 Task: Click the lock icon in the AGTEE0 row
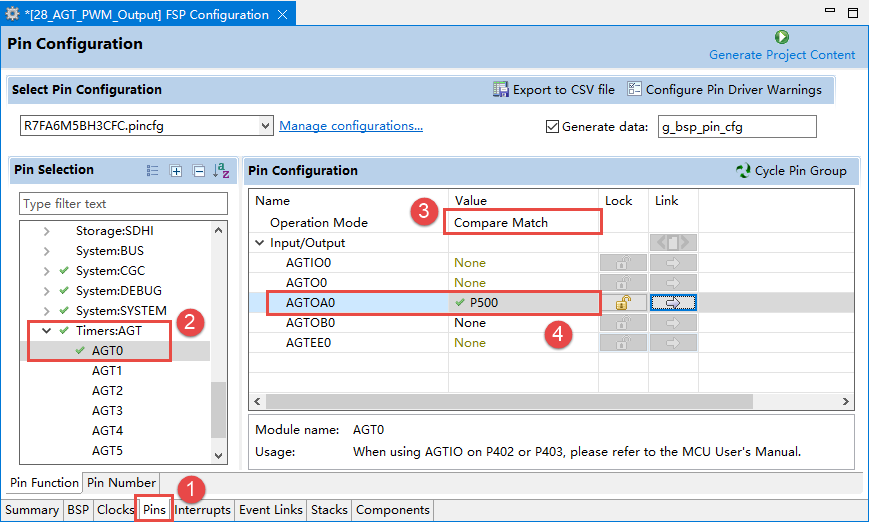(x=623, y=342)
